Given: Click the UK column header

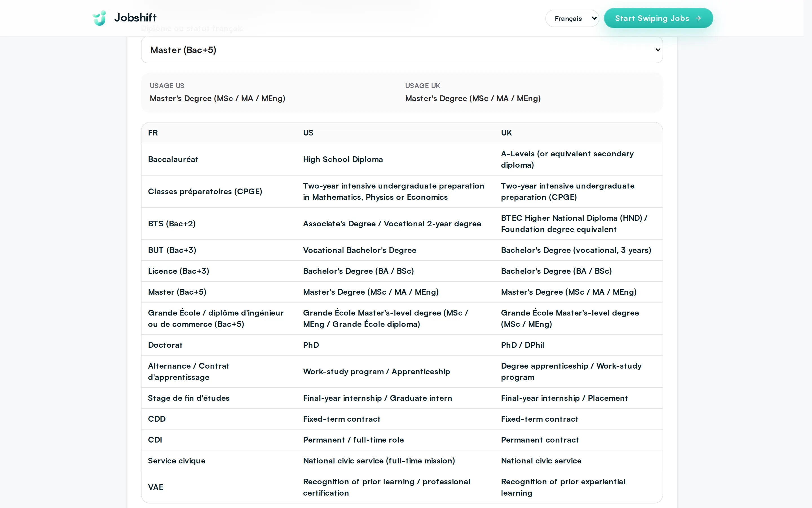Looking at the screenshot, I should [x=506, y=133].
